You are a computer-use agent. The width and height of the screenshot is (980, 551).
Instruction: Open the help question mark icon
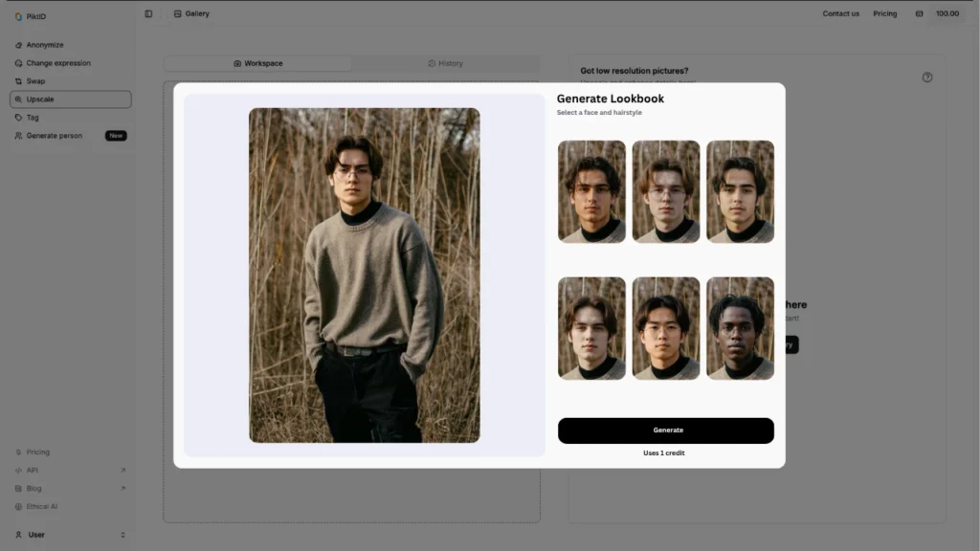[926, 77]
